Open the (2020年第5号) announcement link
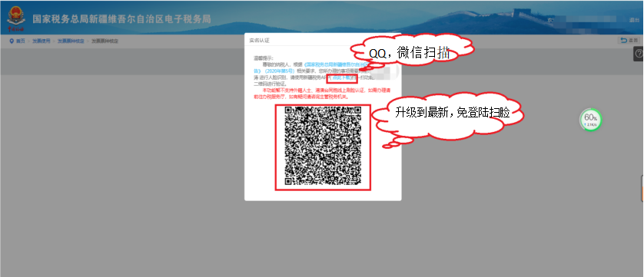The image size is (644, 277). [279, 71]
